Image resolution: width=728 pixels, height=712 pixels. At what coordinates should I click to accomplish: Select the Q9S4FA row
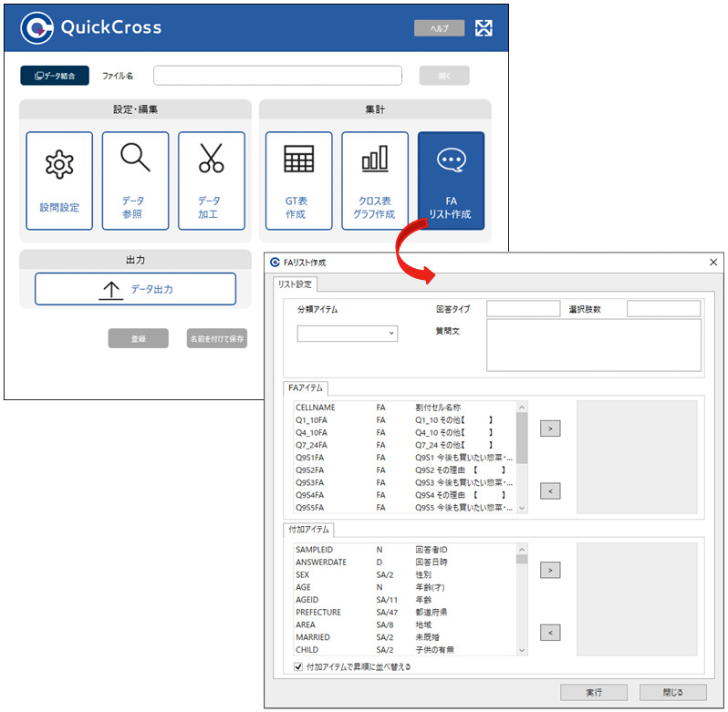404,495
